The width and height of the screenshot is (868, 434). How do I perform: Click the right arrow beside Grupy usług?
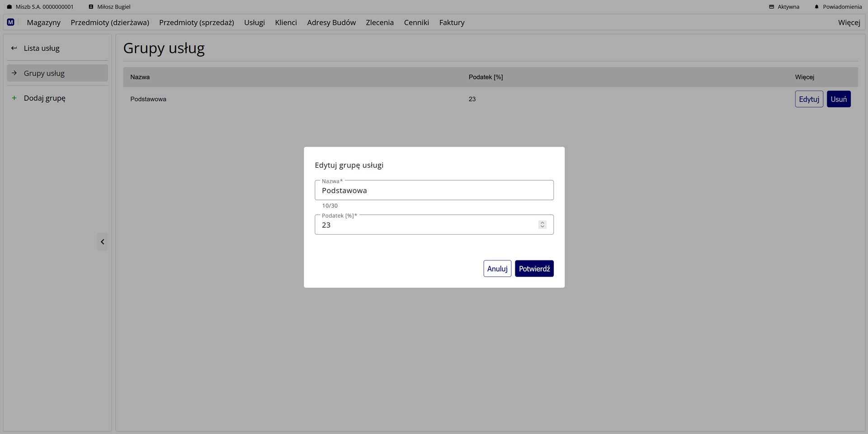pyautogui.click(x=14, y=73)
